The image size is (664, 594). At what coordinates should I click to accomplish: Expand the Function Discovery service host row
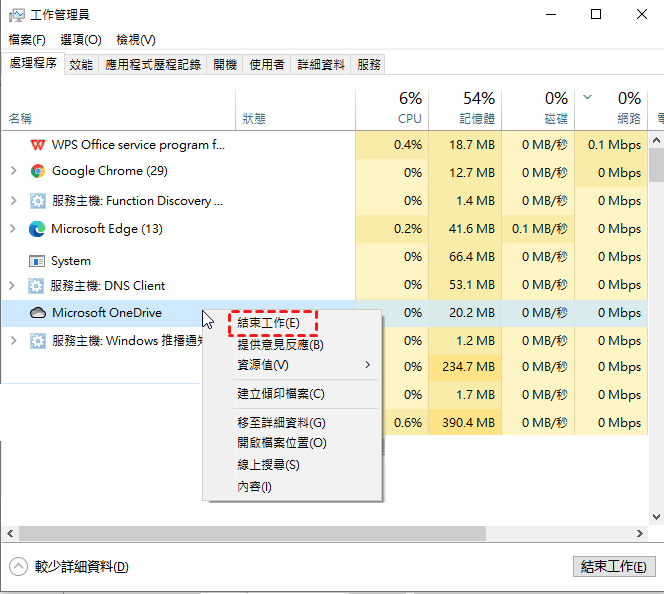pos(14,200)
